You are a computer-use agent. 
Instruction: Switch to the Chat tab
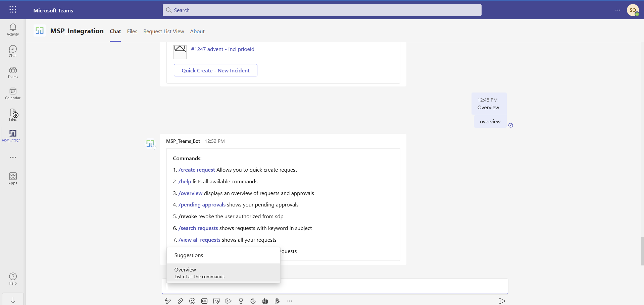(115, 31)
